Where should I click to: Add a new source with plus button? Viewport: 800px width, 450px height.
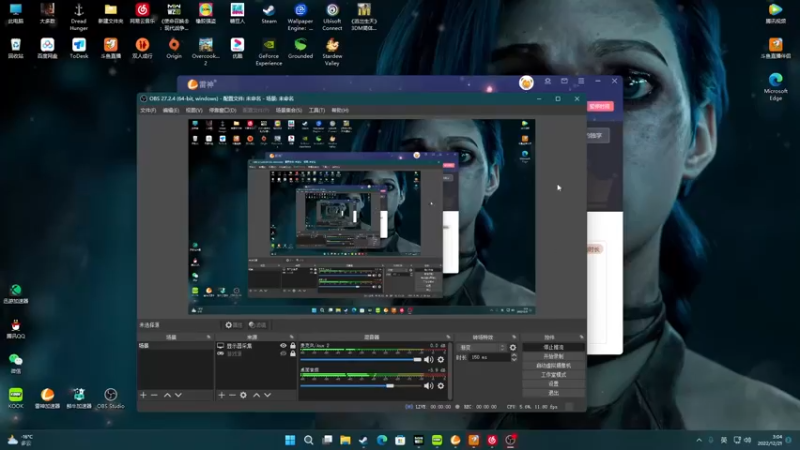click(221, 395)
